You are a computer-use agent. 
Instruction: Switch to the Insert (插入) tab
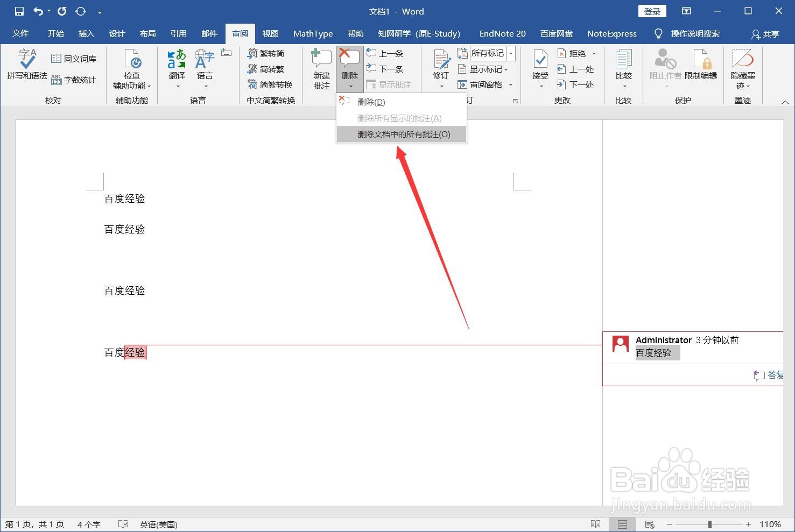(86, 33)
